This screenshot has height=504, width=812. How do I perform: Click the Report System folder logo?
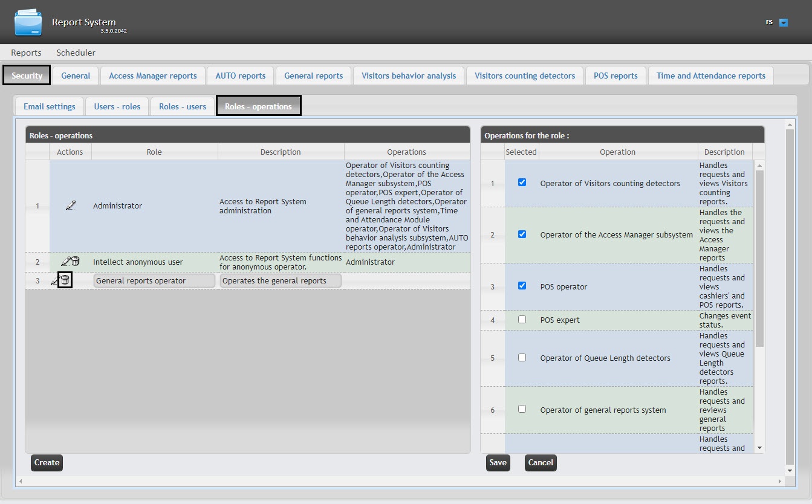tap(28, 22)
